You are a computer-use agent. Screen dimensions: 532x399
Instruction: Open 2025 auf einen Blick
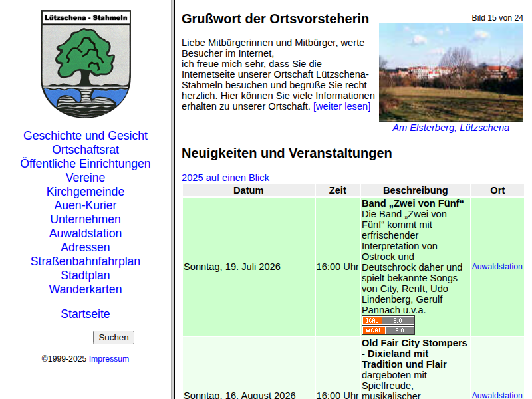(225, 178)
